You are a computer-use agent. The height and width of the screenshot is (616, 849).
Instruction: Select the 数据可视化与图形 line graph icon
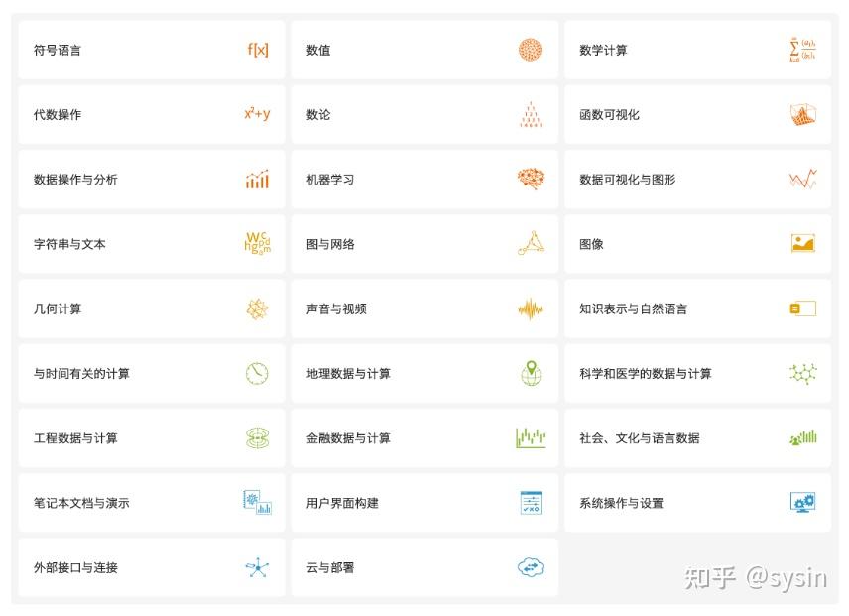point(801,179)
